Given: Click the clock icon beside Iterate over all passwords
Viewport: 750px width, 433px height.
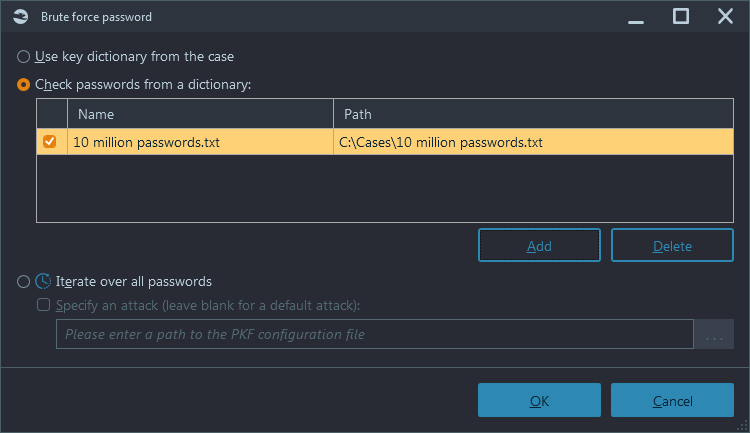Looking at the screenshot, I should coord(43,281).
